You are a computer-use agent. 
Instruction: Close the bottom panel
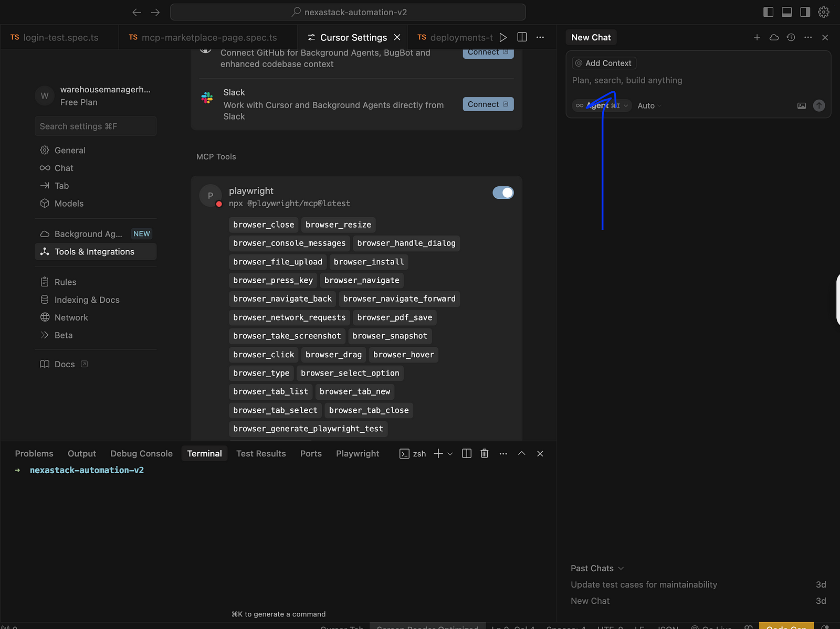540,454
